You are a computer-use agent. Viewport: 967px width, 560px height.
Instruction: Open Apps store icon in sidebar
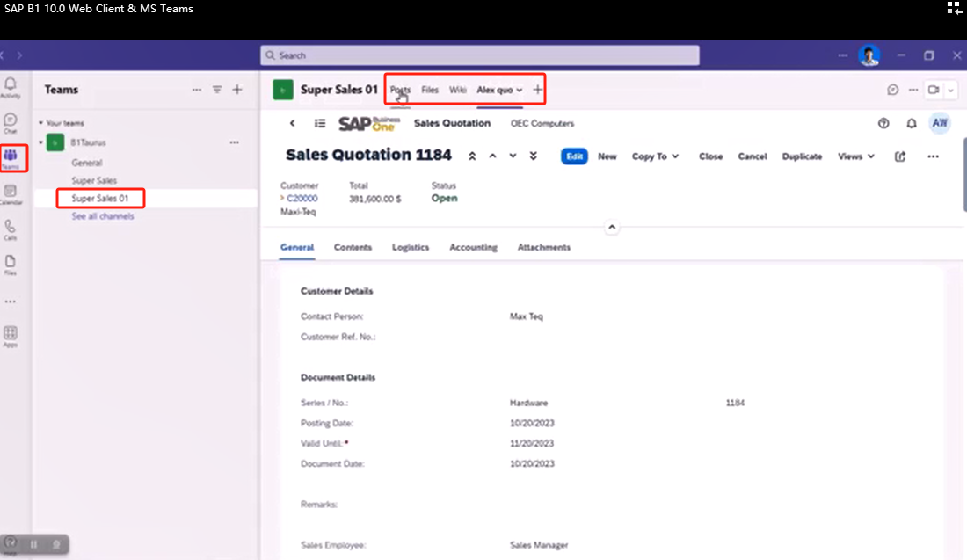(11, 336)
